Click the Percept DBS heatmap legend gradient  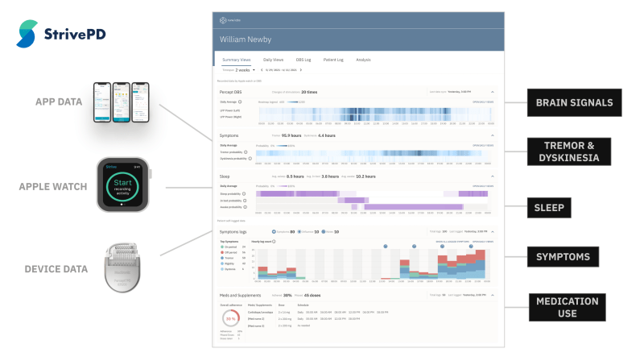(x=292, y=102)
